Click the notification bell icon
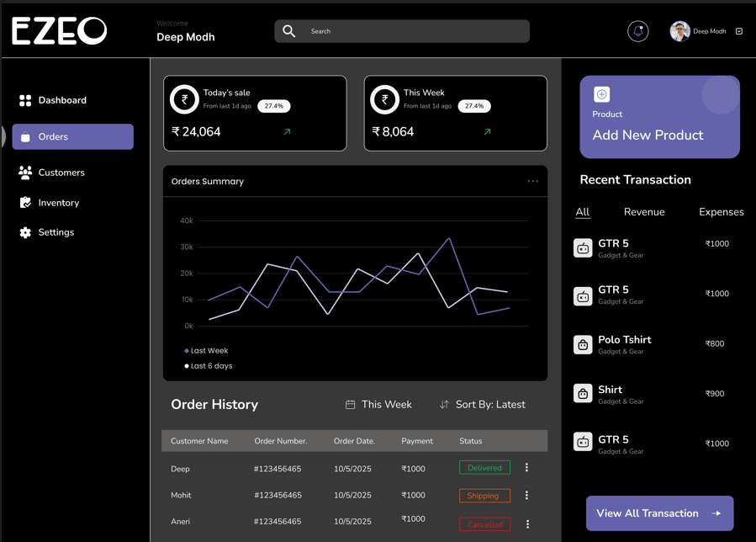The width and height of the screenshot is (756, 542). [638, 31]
